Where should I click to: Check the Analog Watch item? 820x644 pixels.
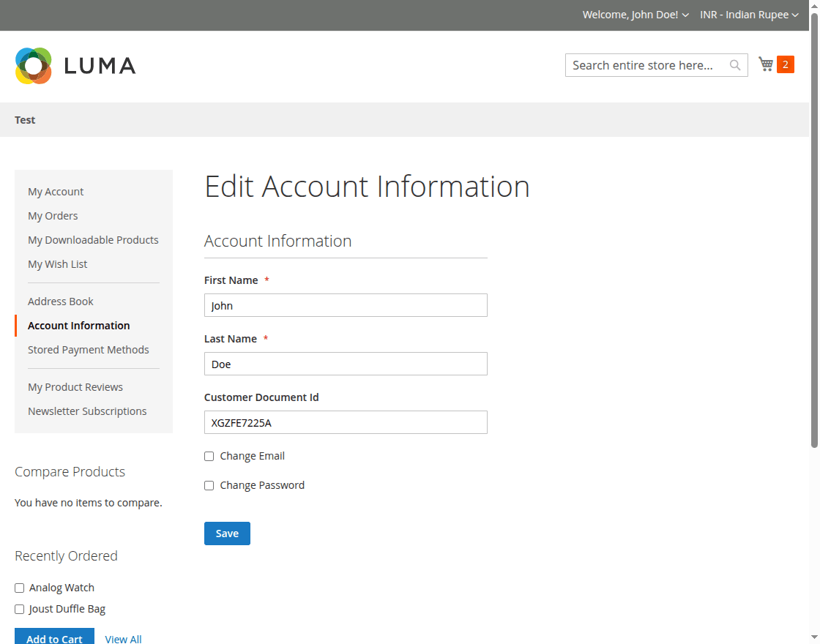(x=19, y=588)
